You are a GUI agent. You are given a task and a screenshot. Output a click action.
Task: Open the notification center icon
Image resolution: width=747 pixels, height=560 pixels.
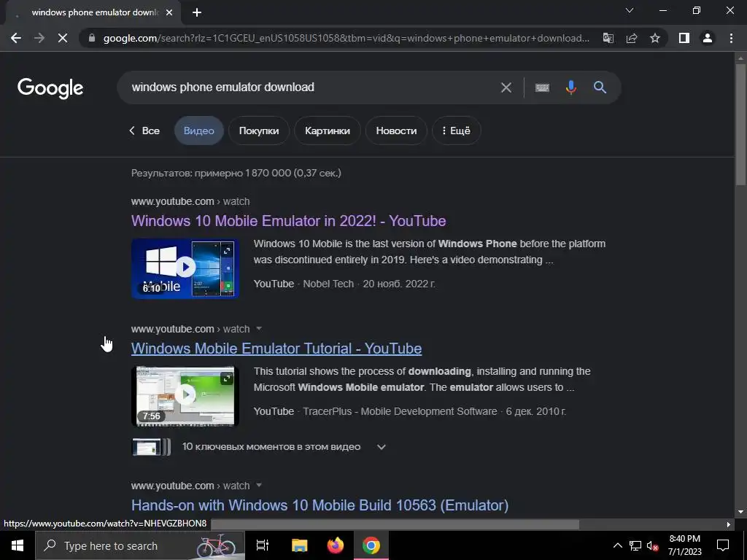[x=723, y=545]
